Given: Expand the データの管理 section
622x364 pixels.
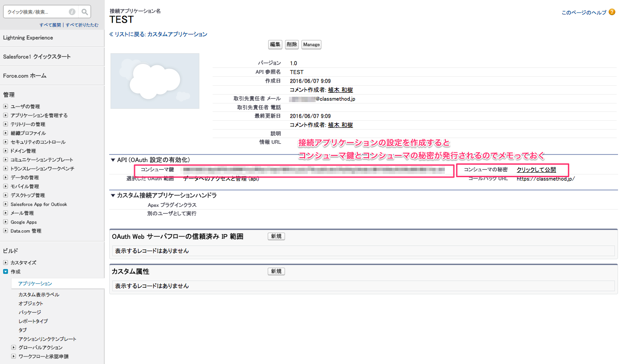Looking at the screenshot, I should 5,178.
